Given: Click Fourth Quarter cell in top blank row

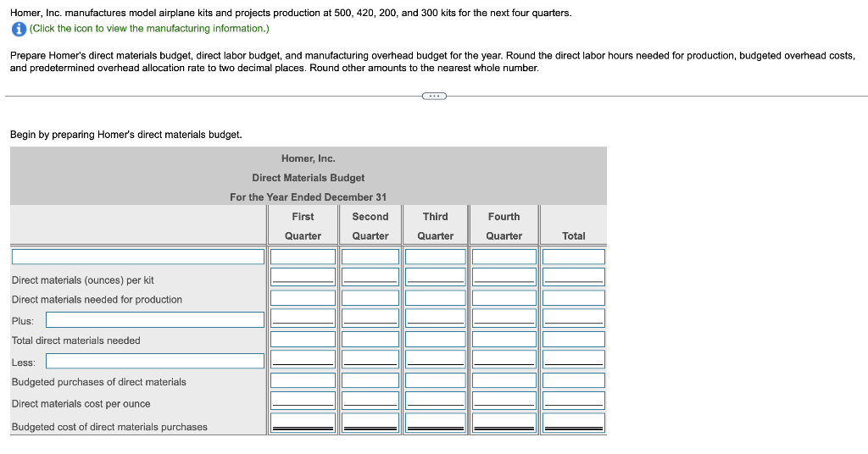Looking at the screenshot, I should (x=504, y=257).
